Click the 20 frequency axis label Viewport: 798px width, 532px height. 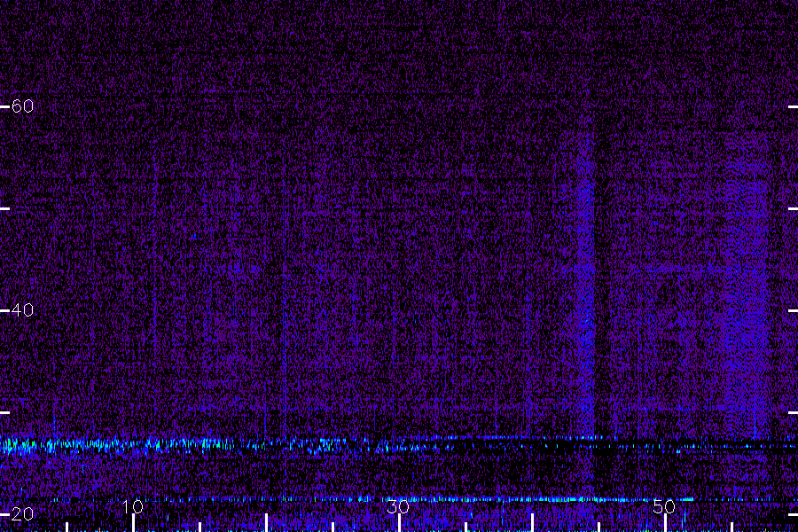[x=22, y=514]
